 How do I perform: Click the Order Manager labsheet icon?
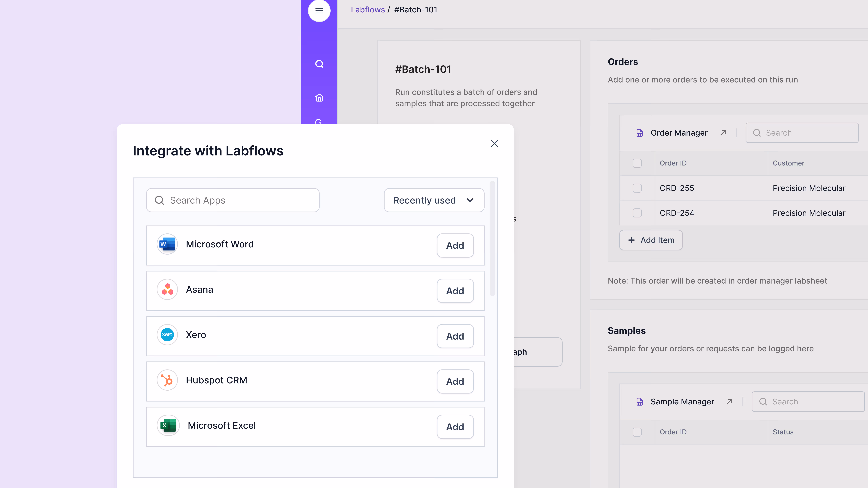639,133
